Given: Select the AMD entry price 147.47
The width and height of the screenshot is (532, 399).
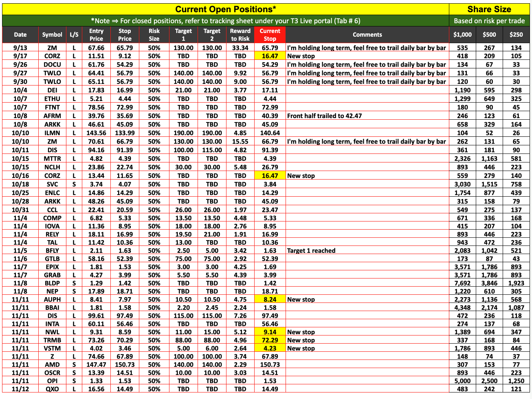Looking at the screenshot, I should tap(96, 365).
